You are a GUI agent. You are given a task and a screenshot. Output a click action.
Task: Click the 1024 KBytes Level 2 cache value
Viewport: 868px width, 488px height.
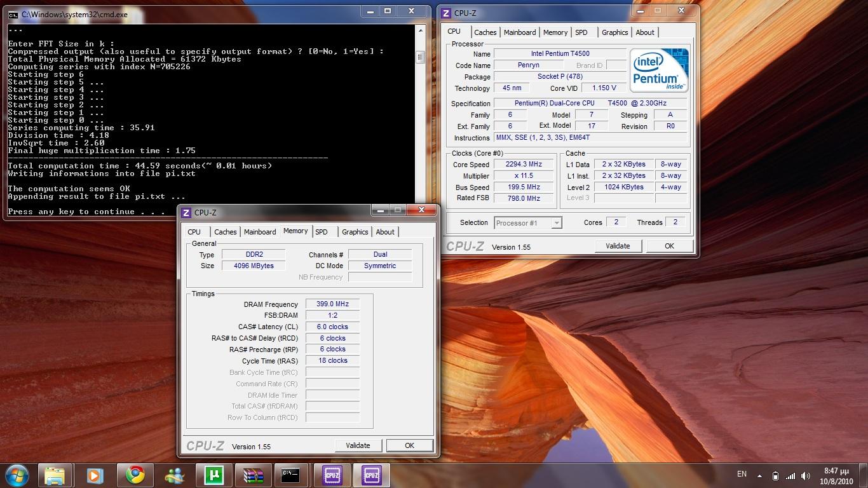click(623, 187)
